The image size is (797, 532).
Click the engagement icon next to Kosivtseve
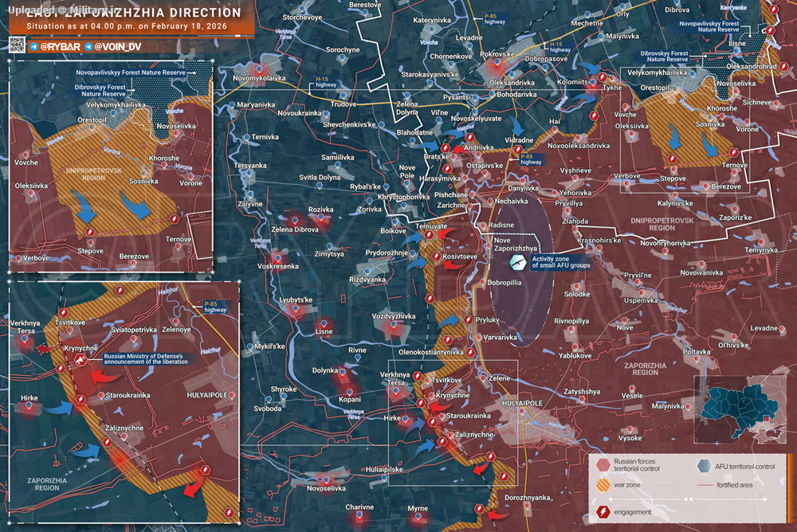tap(436, 256)
